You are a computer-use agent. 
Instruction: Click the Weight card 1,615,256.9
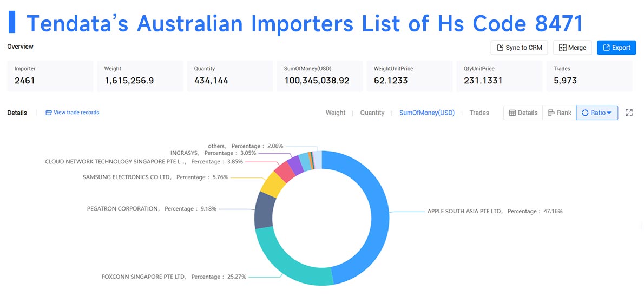[x=140, y=76]
